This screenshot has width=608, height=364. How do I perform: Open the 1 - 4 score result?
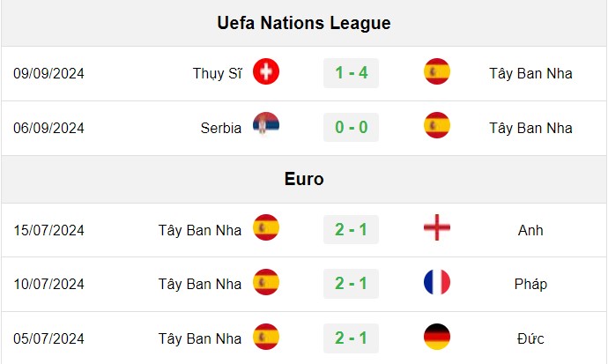click(x=351, y=73)
